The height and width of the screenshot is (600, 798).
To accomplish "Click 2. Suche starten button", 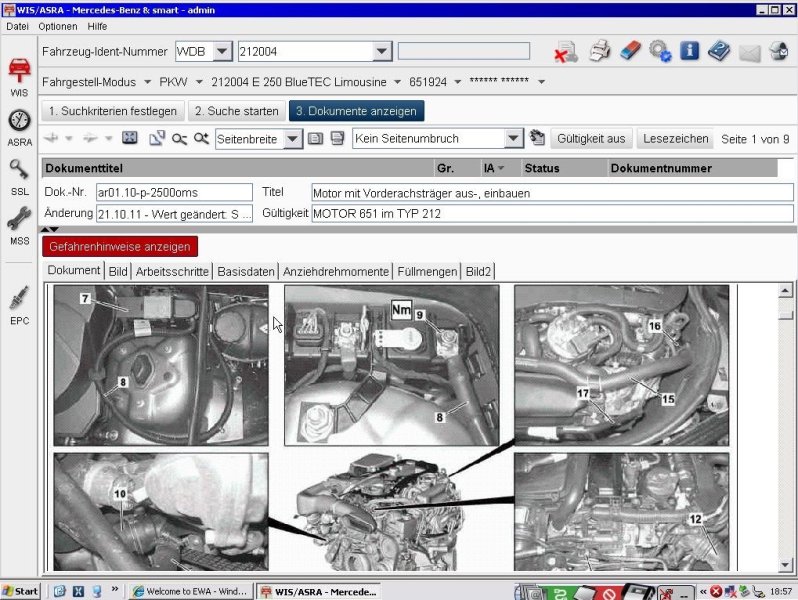I will [237, 111].
